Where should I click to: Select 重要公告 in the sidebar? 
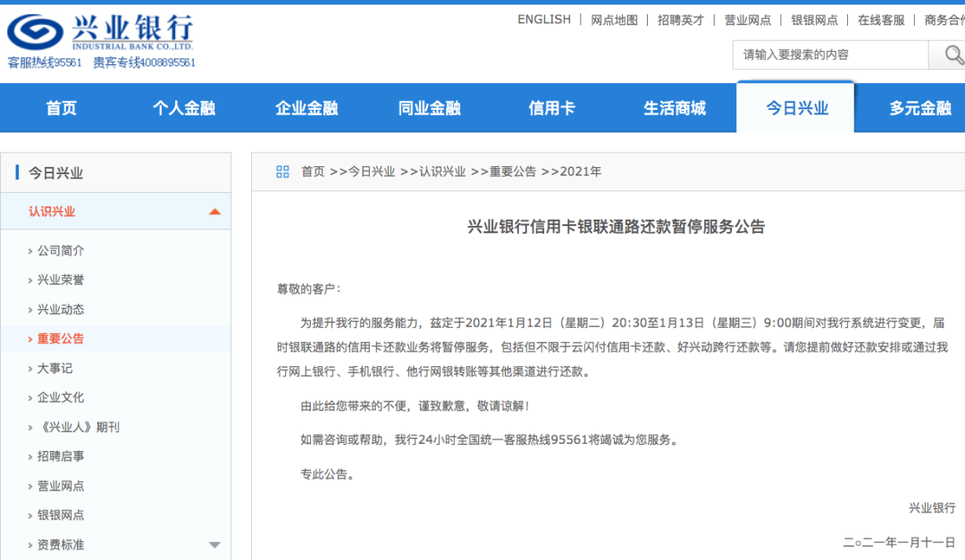click(61, 339)
